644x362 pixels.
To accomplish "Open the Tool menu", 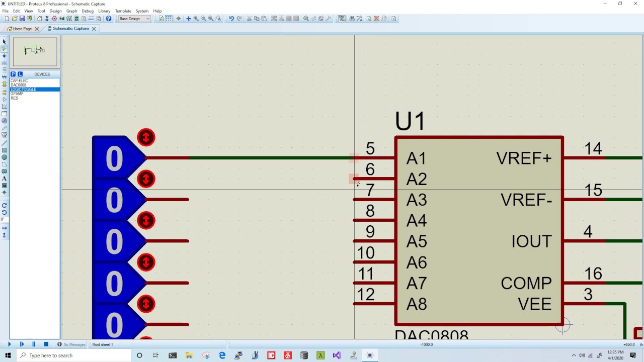I will pyautogui.click(x=41, y=11).
